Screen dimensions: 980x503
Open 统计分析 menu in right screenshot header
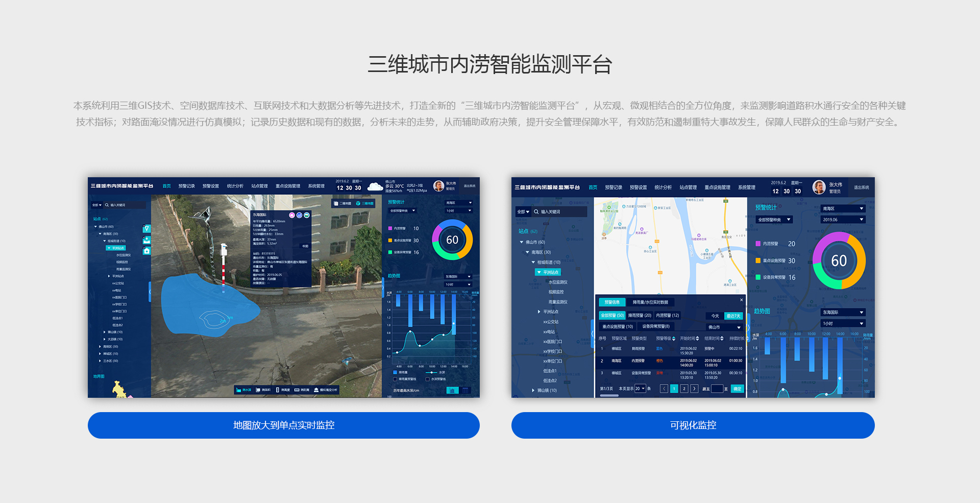click(663, 187)
